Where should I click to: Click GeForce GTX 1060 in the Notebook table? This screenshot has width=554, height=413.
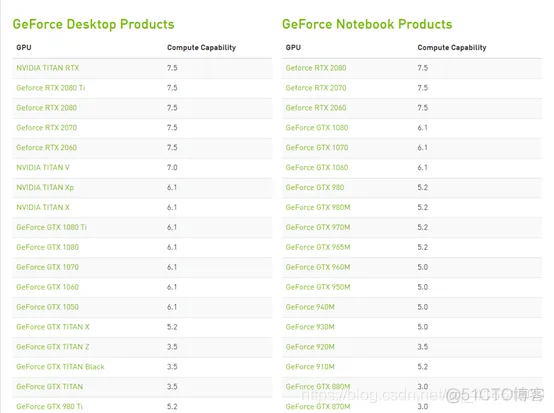click(317, 167)
